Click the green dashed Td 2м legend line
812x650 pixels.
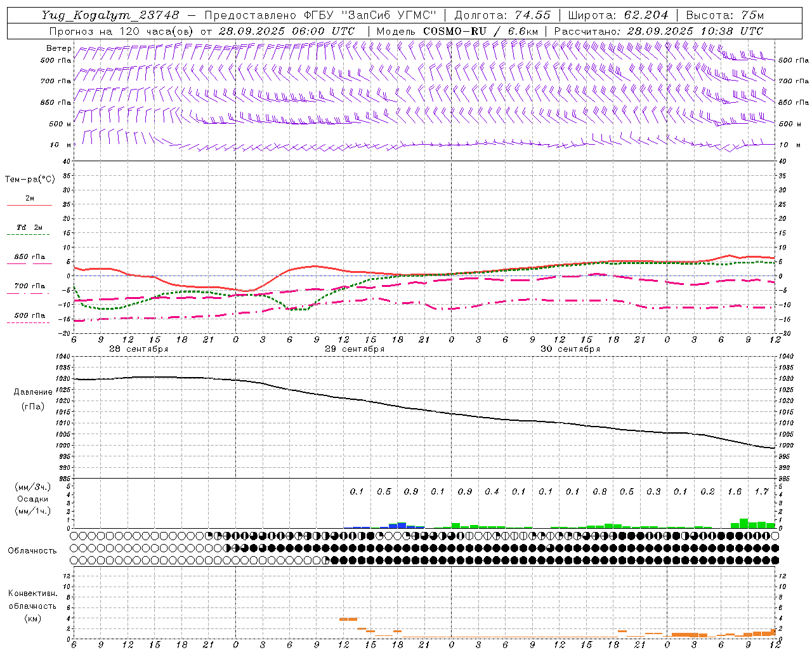[x=29, y=234]
